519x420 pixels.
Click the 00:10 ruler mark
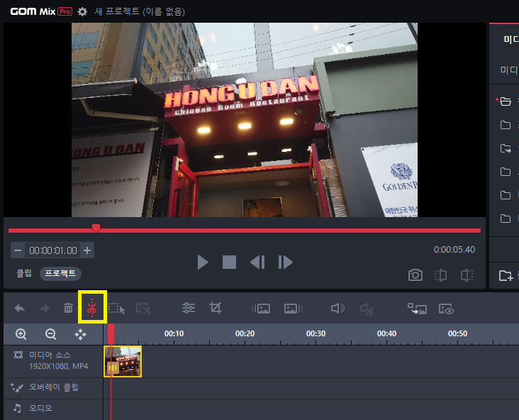coord(174,333)
